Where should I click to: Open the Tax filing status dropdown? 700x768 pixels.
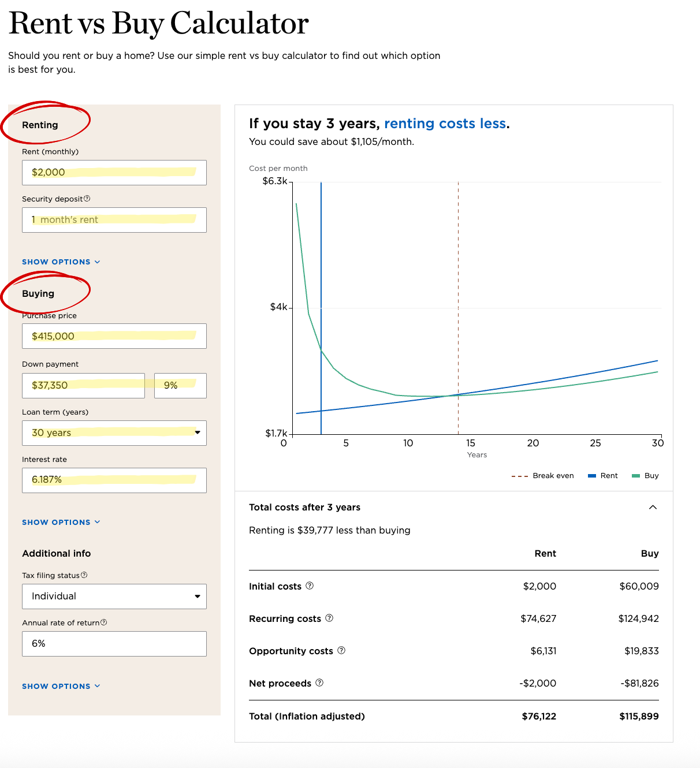point(114,596)
